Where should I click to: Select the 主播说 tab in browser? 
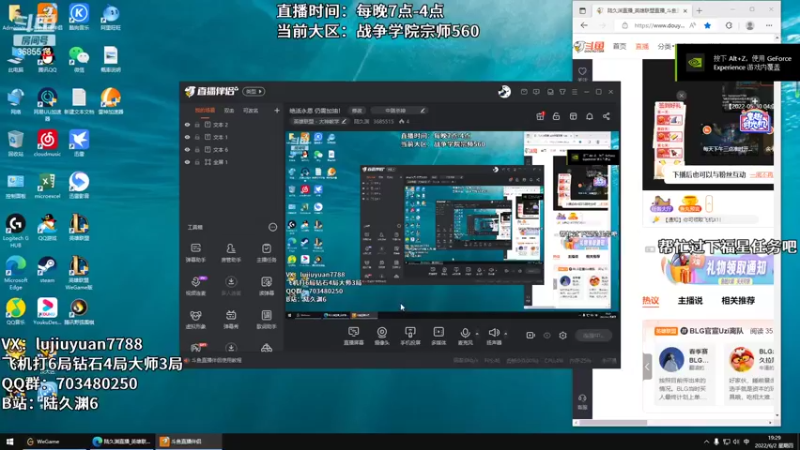[690, 301]
